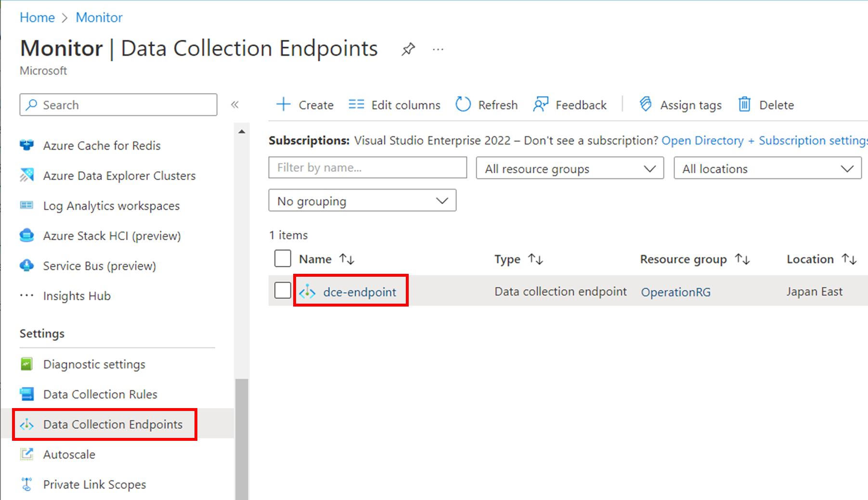Click the Data Collection Rules icon
The height and width of the screenshot is (500, 868).
pyautogui.click(x=27, y=394)
